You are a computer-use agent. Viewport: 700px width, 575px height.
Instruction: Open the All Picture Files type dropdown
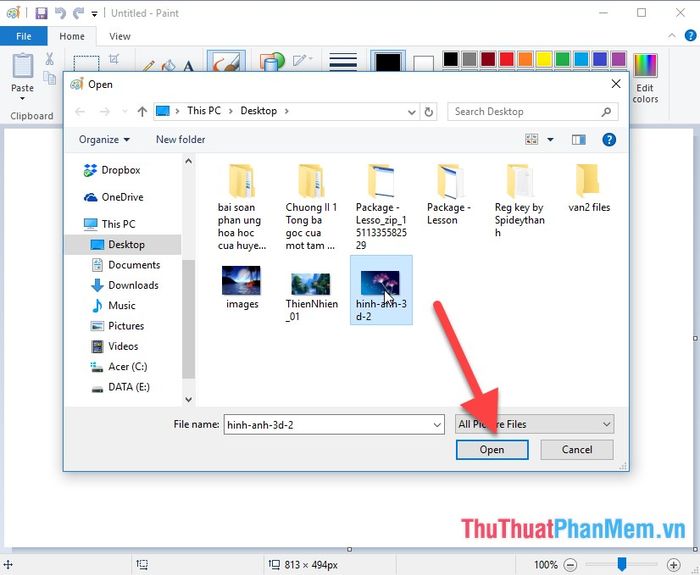(x=534, y=424)
